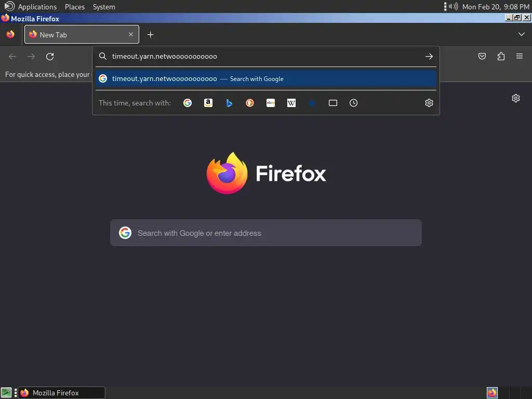This screenshot has width=532, height=399.
Task: Search this time with Bing
Action: (x=229, y=103)
